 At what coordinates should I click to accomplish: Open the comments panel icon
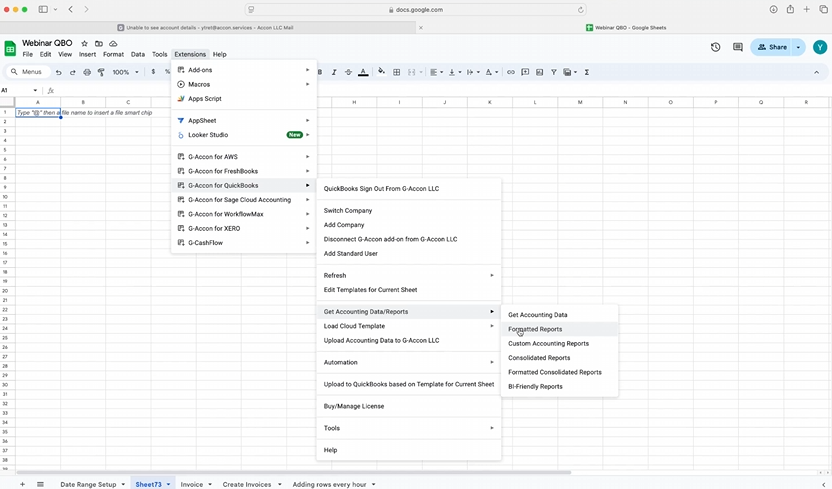[x=738, y=47]
